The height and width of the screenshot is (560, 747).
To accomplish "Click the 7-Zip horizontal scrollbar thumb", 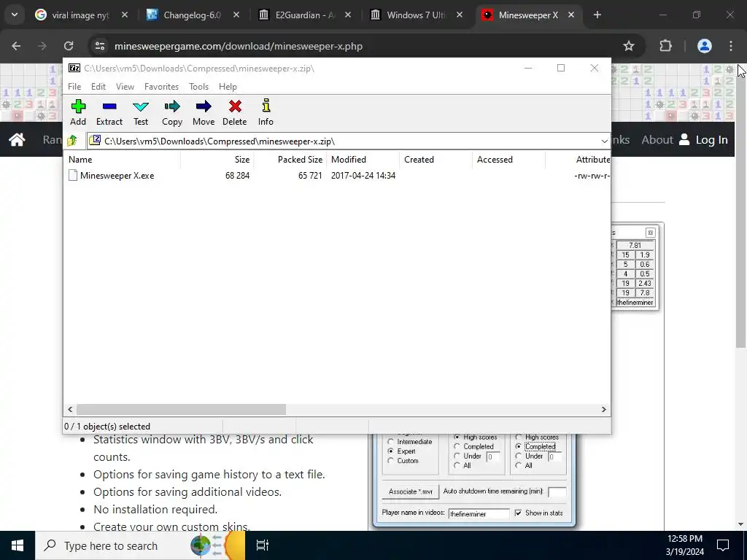I will [181, 410].
